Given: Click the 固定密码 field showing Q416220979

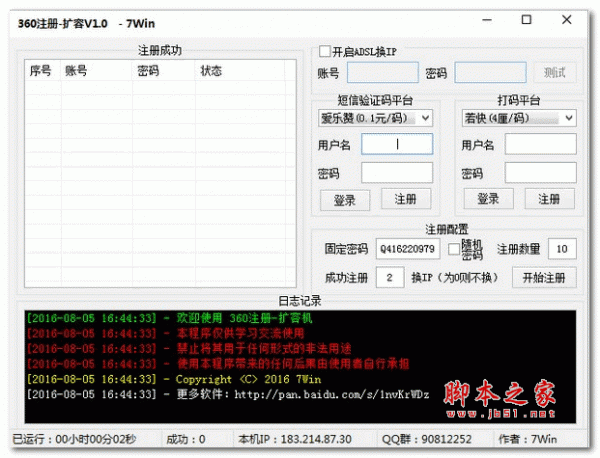Looking at the screenshot, I should click(408, 249).
